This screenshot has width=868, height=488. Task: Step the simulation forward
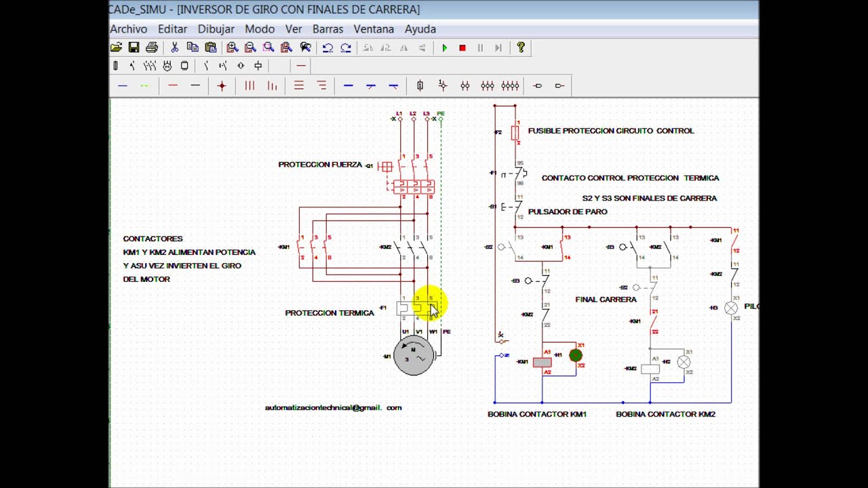(x=498, y=47)
